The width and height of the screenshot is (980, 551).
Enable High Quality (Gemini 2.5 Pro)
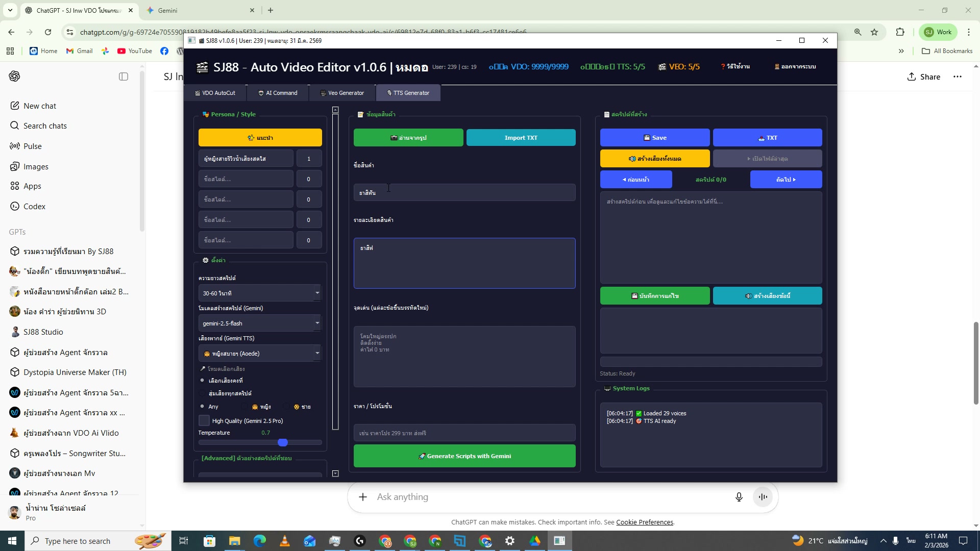204,420
